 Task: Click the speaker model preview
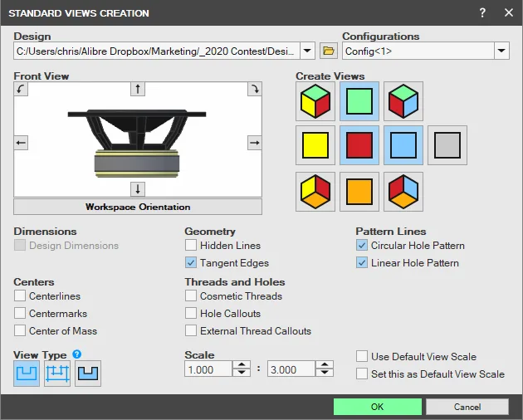pyautogui.click(x=137, y=144)
